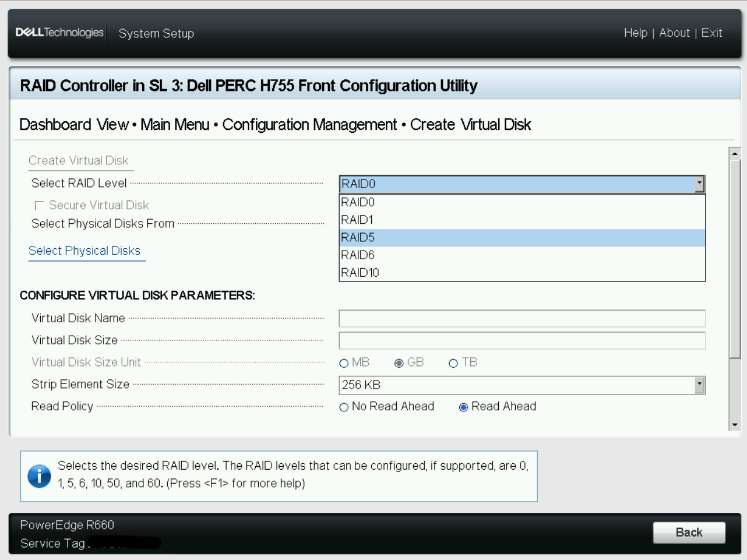Click the CONFIGURE VIRTUAL DISK PARAMETERS heading
Image resolution: width=747 pixels, height=560 pixels.
click(x=138, y=295)
